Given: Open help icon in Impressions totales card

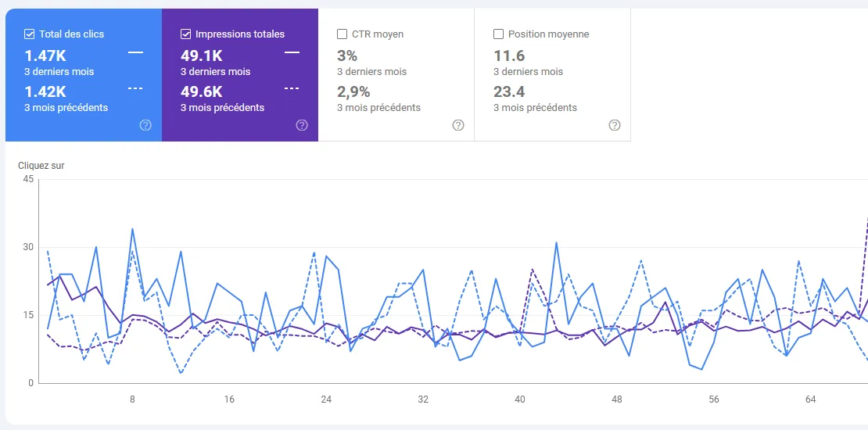Looking at the screenshot, I should [302, 125].
